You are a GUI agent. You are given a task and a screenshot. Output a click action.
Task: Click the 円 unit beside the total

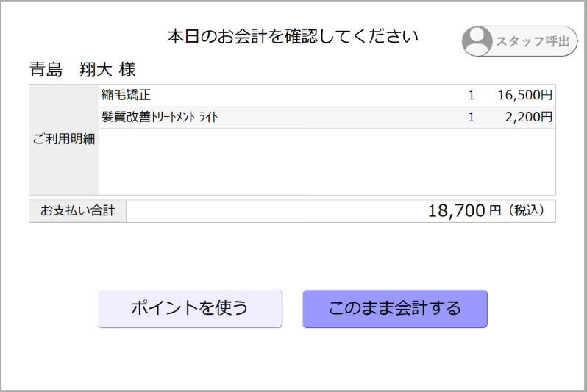(x=495, y=211)
